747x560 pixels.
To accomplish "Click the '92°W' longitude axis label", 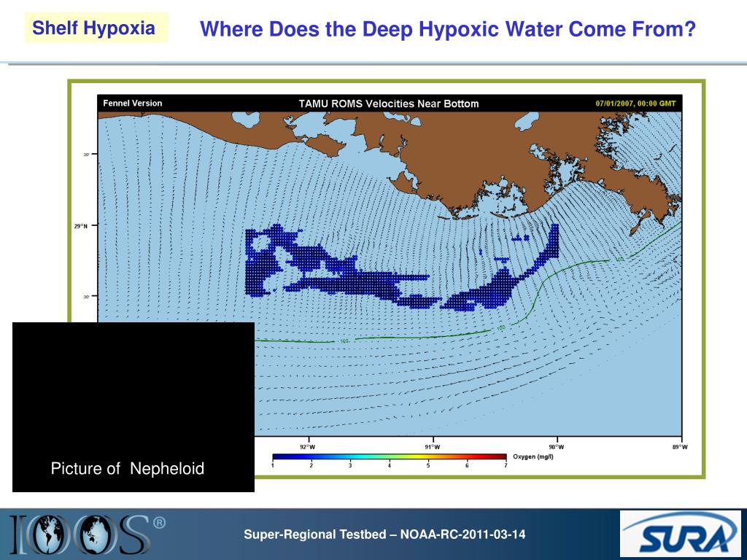I will pyautogui.click(x=307, y=447).
